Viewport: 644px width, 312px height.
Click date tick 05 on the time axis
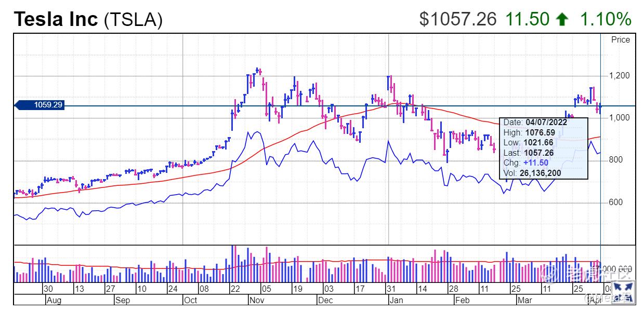tap(266, 289)
